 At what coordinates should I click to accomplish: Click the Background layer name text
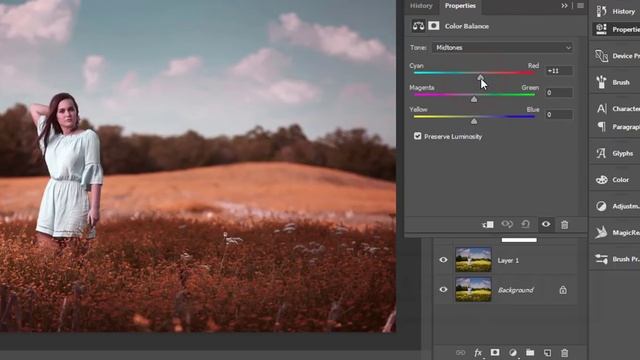(516, 290)
